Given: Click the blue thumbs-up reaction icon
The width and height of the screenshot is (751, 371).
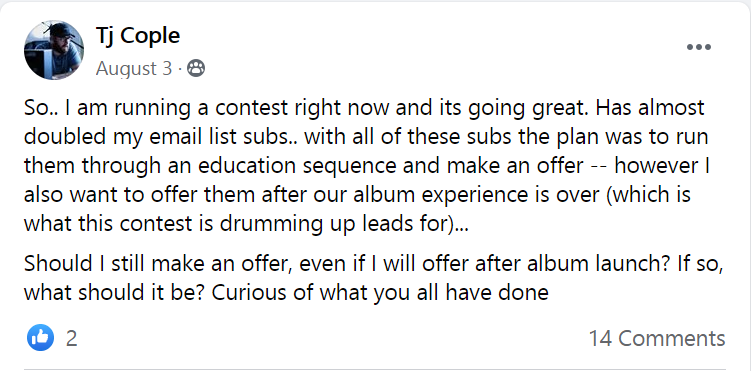Looking at the screenshot, I should (x=40, y=338).
